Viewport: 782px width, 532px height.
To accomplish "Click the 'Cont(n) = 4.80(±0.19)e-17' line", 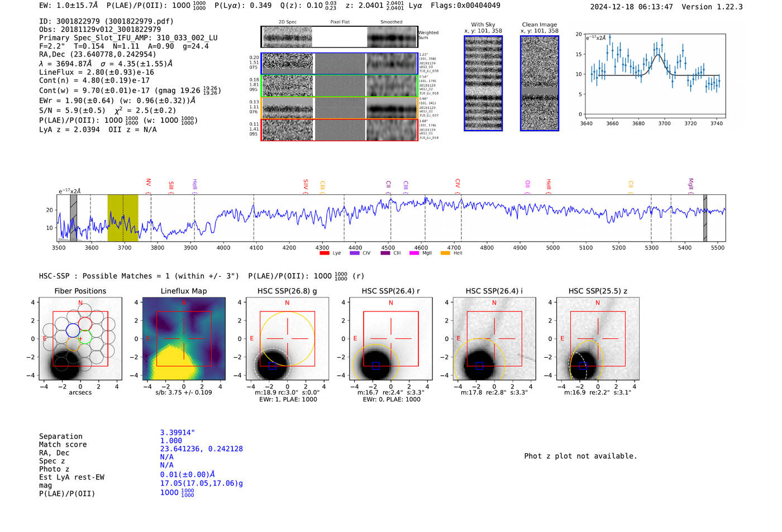I will tap(94, 80).
